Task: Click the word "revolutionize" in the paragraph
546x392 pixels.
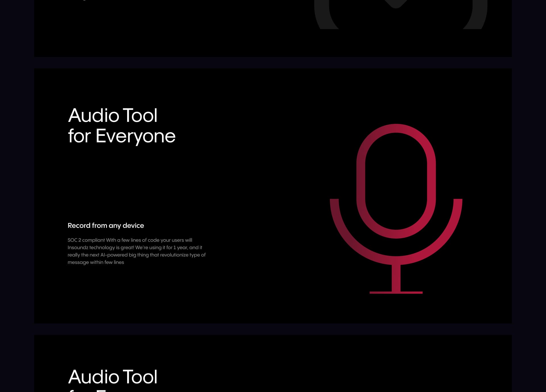Action: pyautogui.click(x=174, y=255)
